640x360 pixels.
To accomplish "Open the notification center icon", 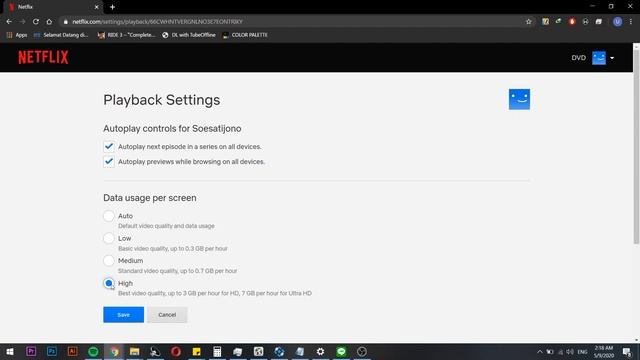I will (627, 351).
